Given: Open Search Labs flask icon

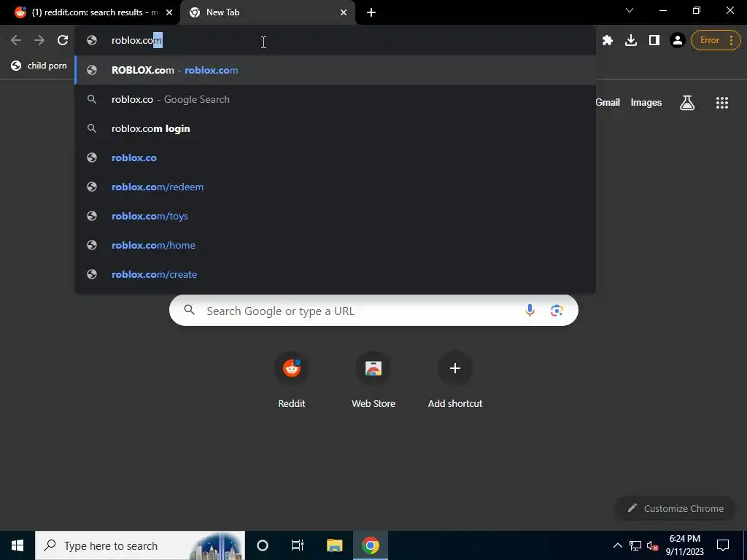Looking at the screenshot, I should pos(687,102).
